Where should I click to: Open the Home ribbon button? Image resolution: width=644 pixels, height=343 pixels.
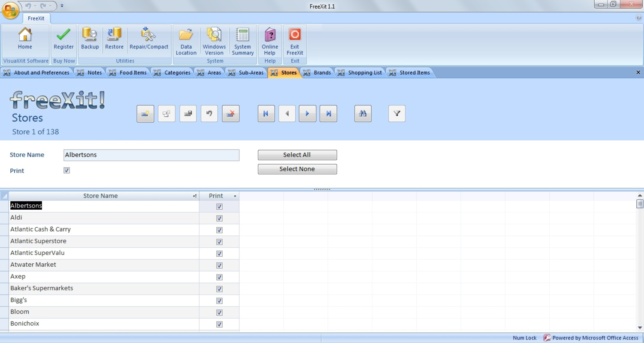coord(25,39)
